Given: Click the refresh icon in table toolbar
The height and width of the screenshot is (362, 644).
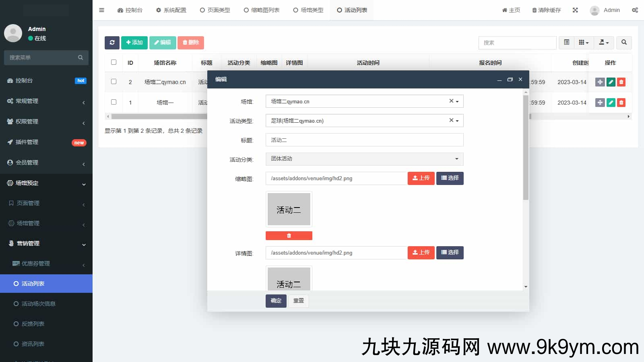Looking at the screenshot, I should coord(112,43).
